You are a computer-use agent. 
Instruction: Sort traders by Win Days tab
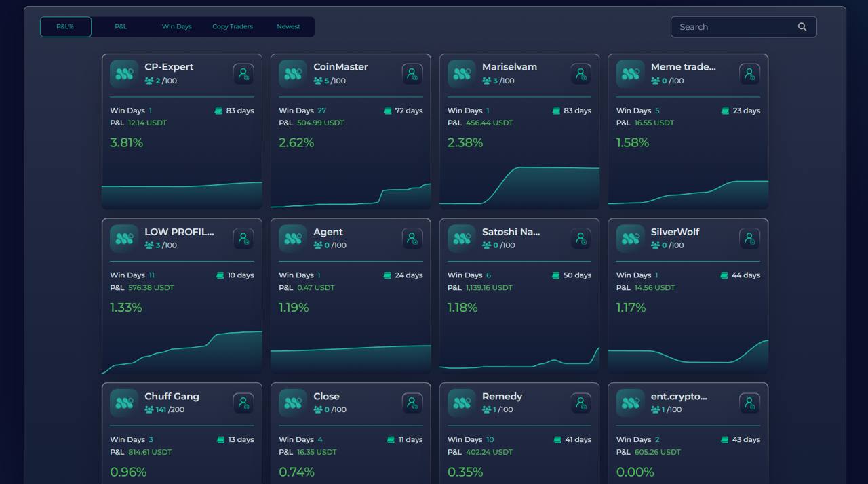[x=176, y=27]
